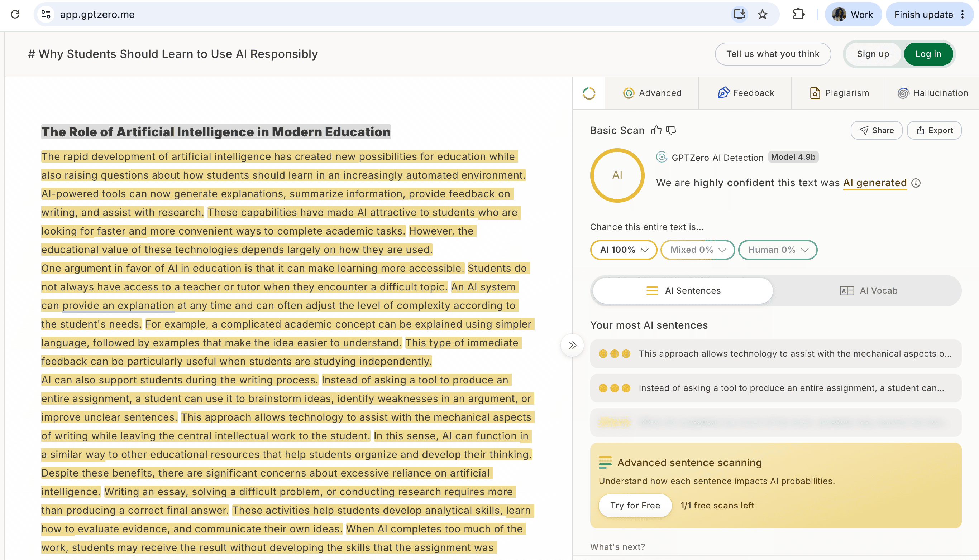Click heading "The Role of Artificial Intelligence in Modern Education"

[216, 132]
